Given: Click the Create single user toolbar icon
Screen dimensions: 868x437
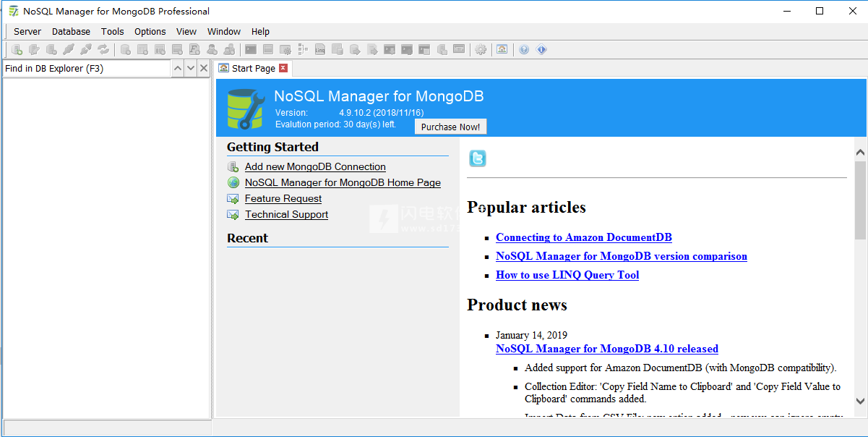Looking at the screenshot, I should pos(212,49).
